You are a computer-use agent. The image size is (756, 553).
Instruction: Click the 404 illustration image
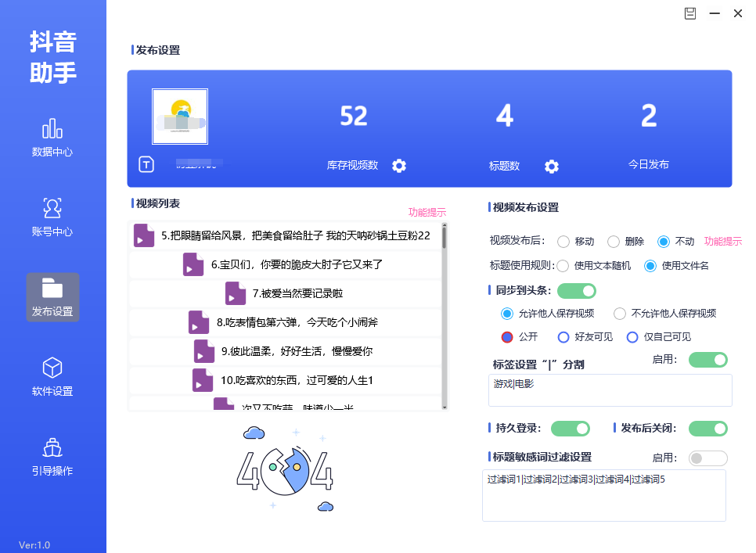[286, 469]
